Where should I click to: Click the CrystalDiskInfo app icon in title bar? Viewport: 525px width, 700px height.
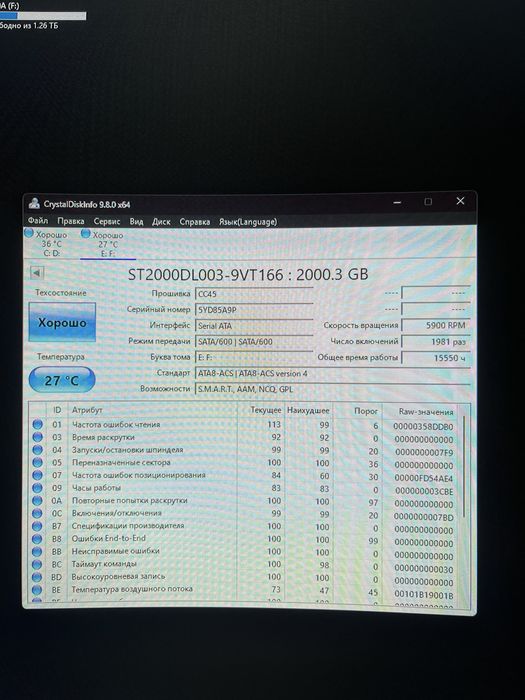[x=34, y=204]
